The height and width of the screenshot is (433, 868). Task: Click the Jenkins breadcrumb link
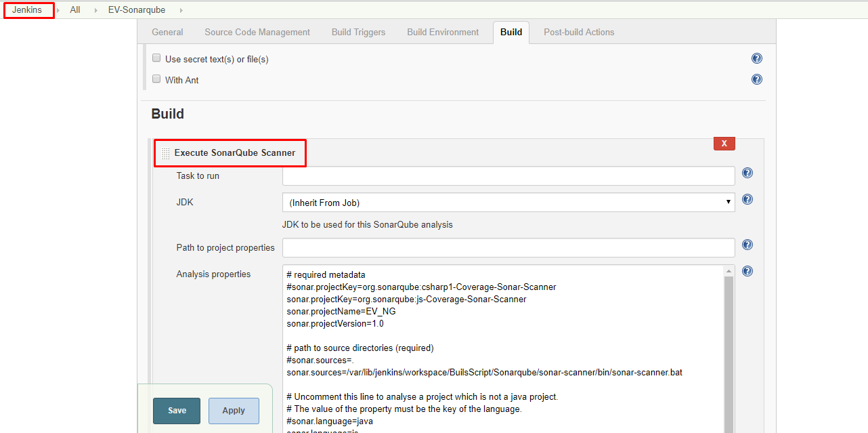tap(27, 10)
